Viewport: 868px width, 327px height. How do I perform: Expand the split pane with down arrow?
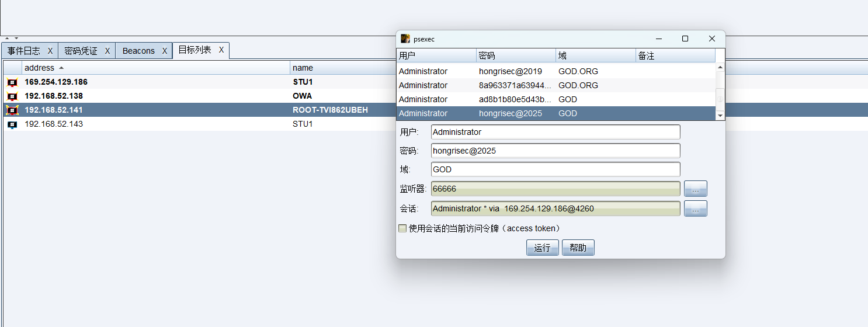coord(16,38)
